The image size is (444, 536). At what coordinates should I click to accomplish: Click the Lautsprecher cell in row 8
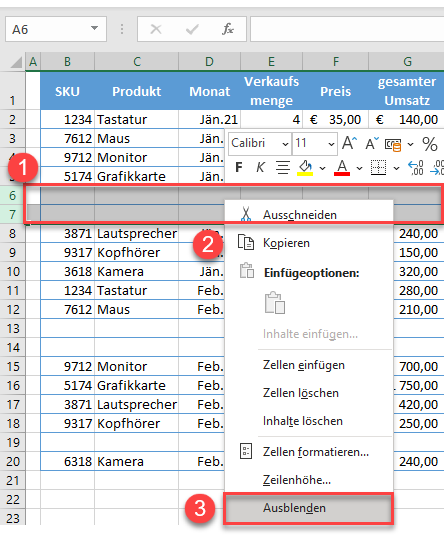coord(136,233)
